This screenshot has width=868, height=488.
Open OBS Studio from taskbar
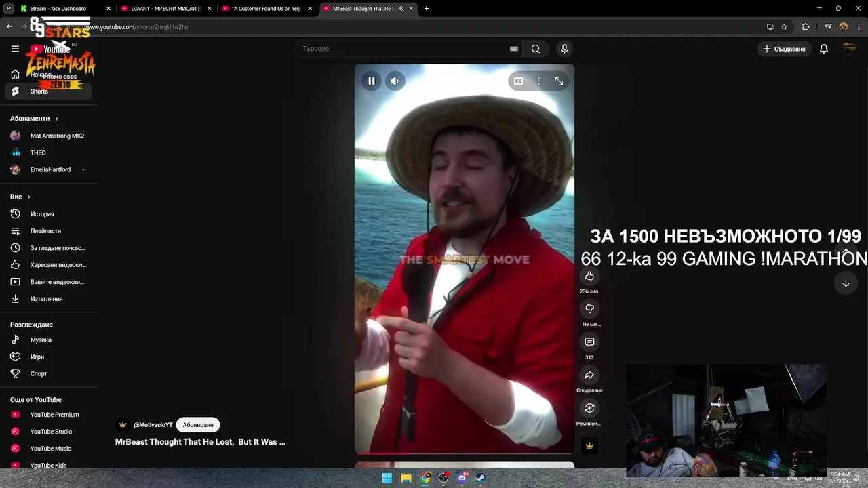pyautogui.click(x=443, y=478)
